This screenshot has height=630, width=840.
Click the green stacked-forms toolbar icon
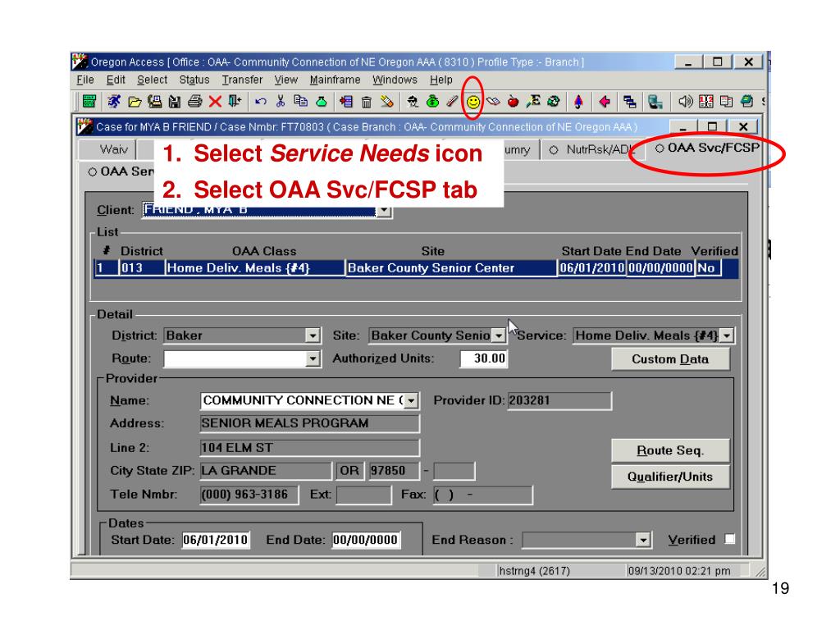coord(89,101)
